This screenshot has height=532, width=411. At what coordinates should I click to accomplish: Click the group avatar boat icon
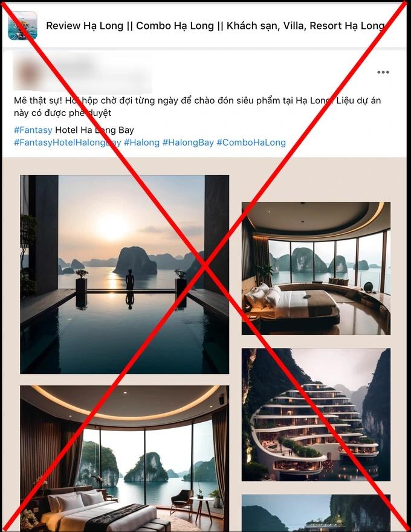pos(22,25)
